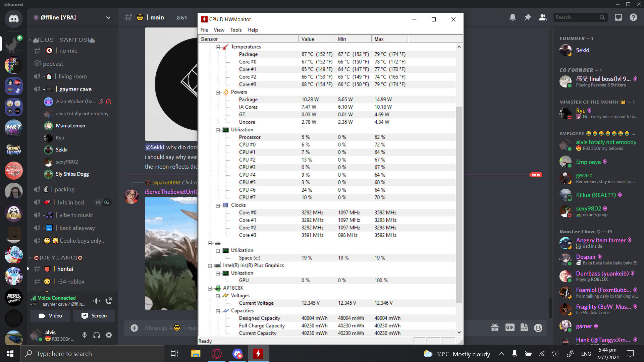Open Sekki member profile in Founder list
The image size is (644, 362).
[x=597, y=50]
